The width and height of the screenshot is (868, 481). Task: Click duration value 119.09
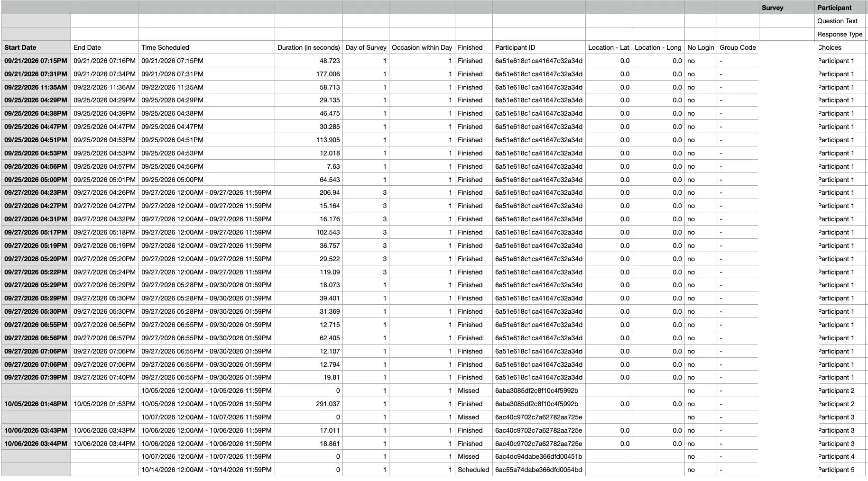click(309, 272)
